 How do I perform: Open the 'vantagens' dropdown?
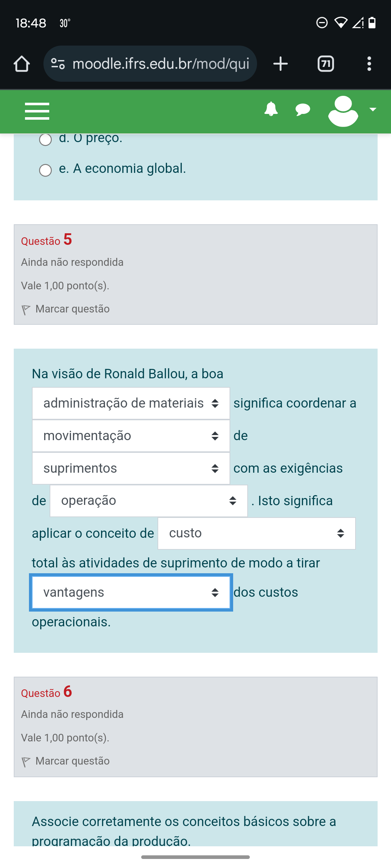coord(131,592)
